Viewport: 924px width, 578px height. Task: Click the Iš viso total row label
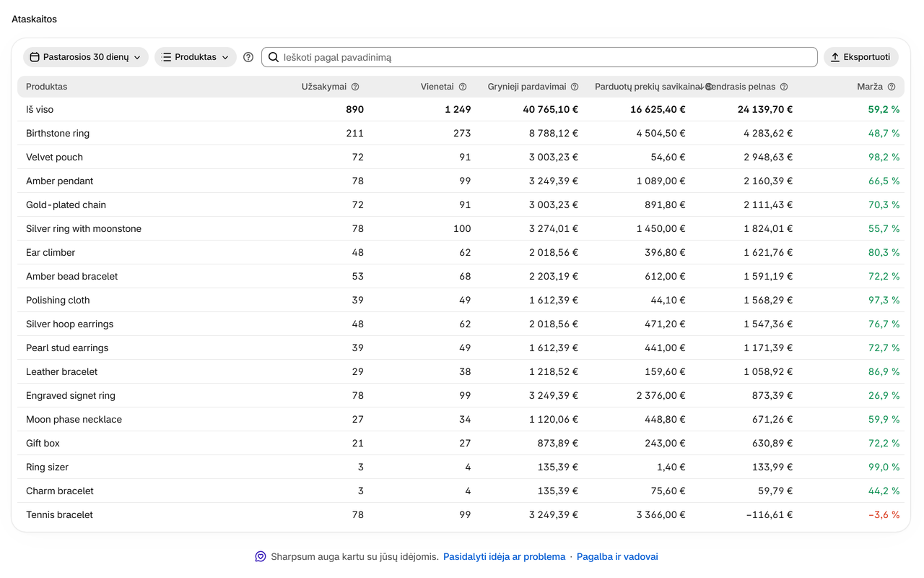point(40,109)
